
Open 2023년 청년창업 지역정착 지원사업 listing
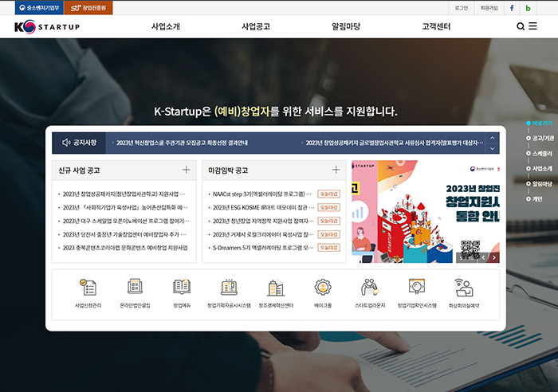click(263, 221)
